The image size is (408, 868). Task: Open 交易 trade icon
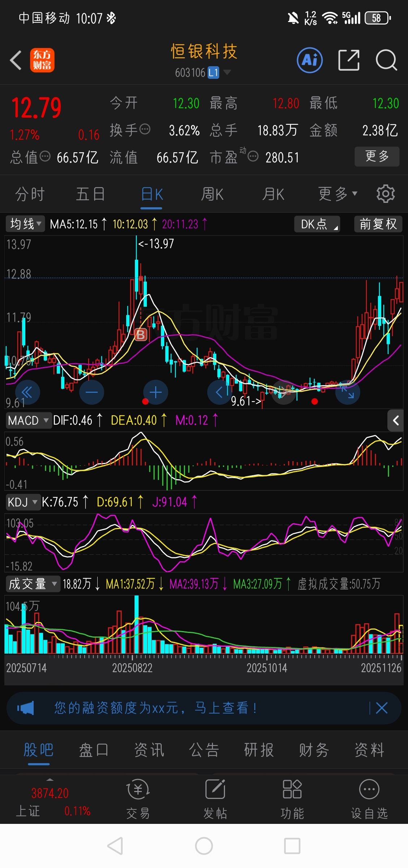138,799
